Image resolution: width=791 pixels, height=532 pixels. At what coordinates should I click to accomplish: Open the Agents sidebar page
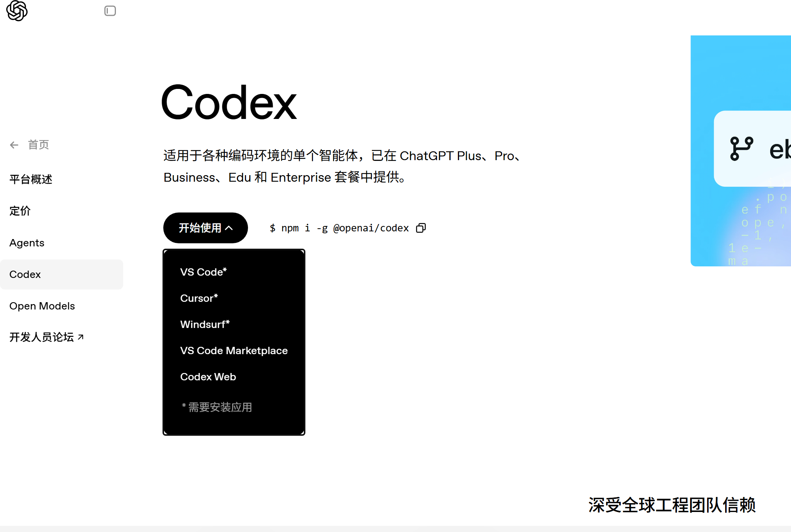pos(27,243)
